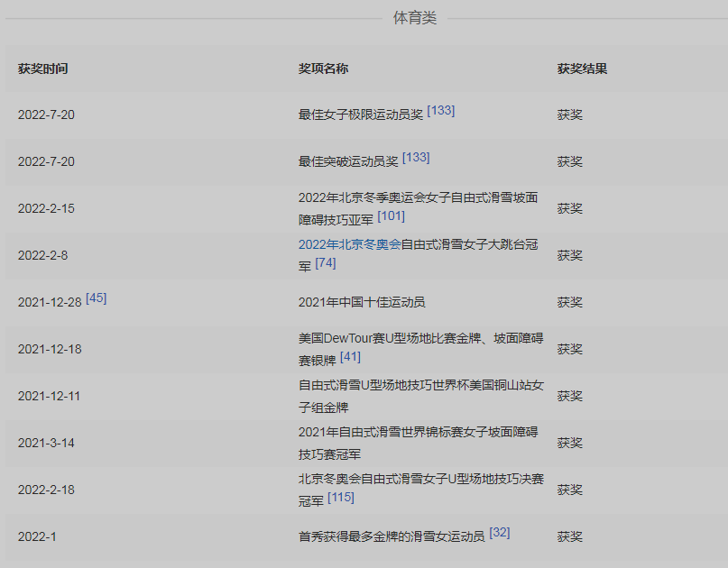Click the date cell 2021-12-11
Viewport: 728px width, 568px height.
click(50, 396)
